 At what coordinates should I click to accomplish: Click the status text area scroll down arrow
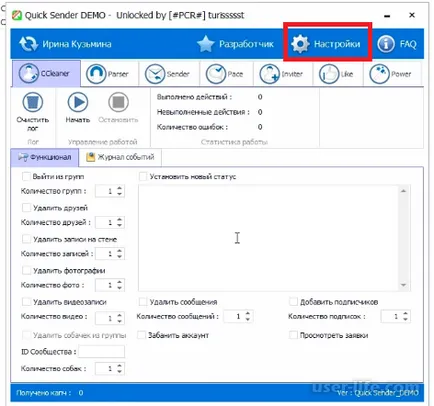403,285
